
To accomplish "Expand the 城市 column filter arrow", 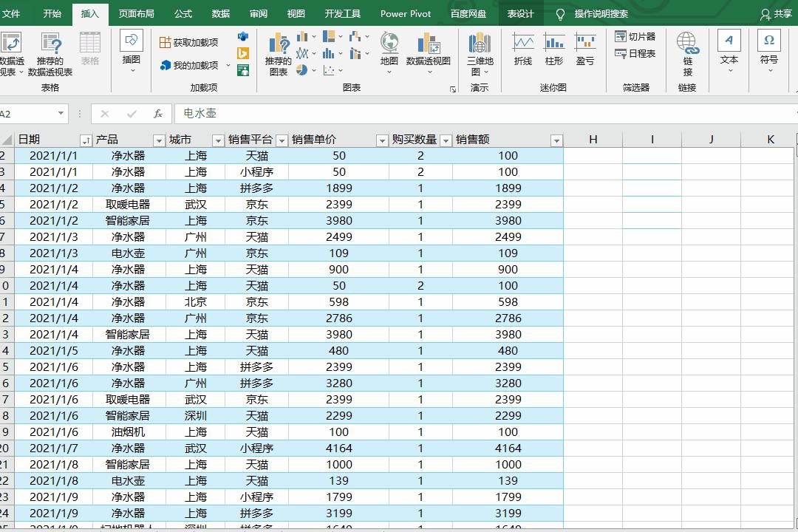I will [x=218, y=140].
